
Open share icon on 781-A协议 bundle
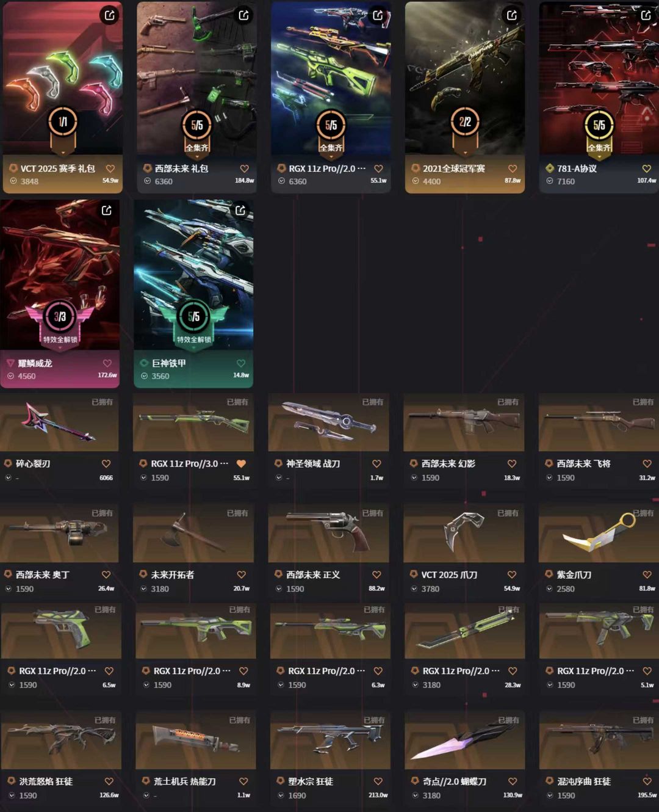(646, 15)
